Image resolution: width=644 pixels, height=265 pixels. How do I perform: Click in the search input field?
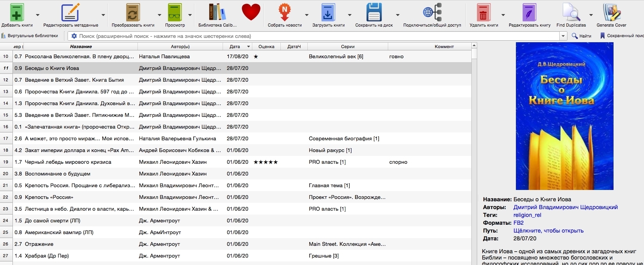[312, 36]
